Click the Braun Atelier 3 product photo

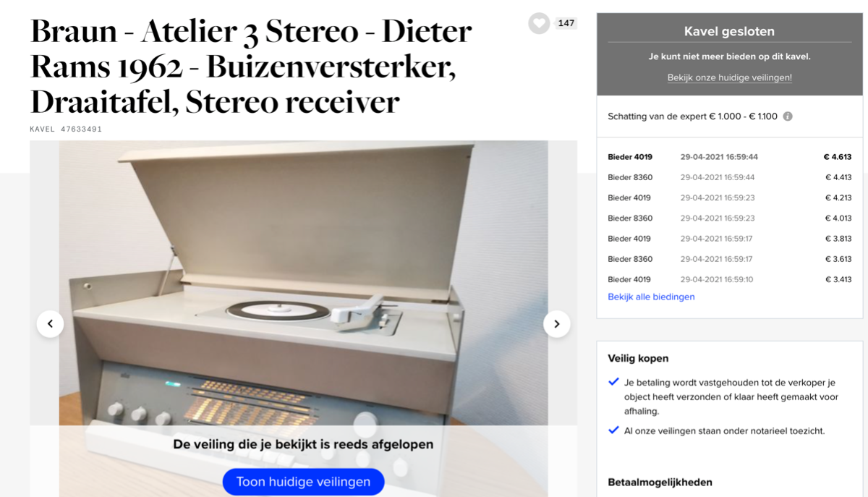pos(303,282)
